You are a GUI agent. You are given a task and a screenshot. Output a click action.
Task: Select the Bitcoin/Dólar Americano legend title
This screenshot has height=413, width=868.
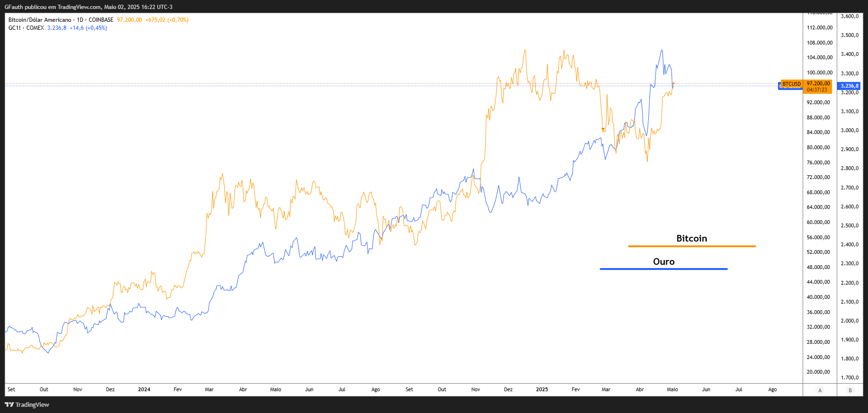point(40,20)
